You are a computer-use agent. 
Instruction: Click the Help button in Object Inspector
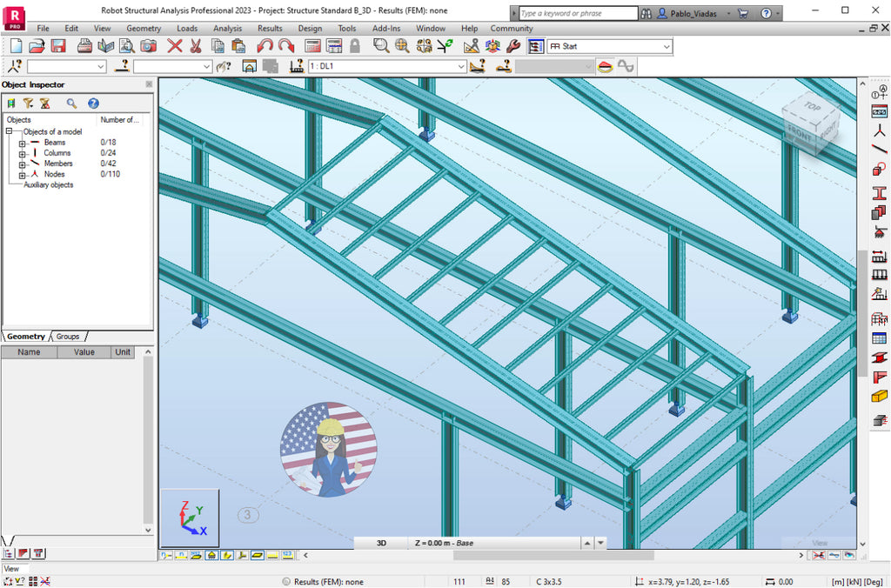tap(93, 104)
